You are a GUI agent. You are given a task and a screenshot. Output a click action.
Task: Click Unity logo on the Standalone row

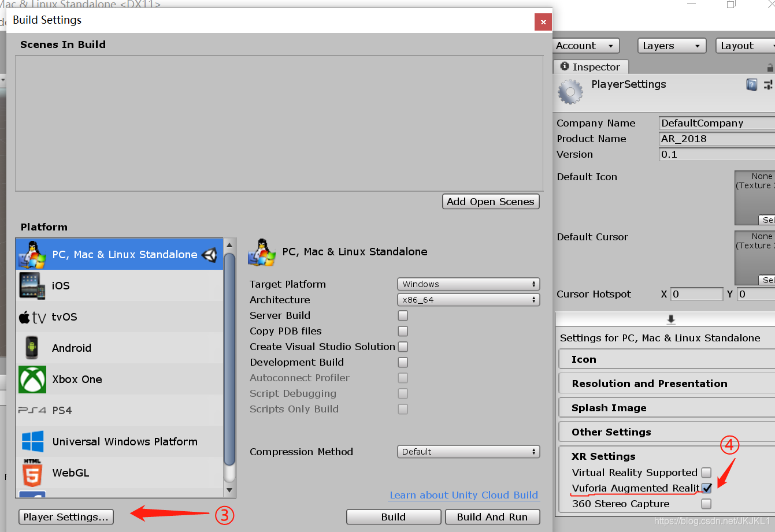210,255
